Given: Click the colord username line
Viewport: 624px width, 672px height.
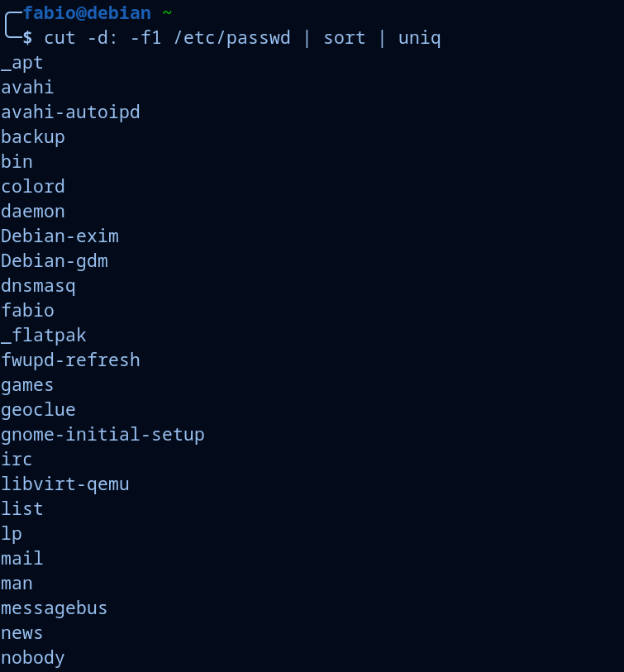Looking at the screenshot, I should point(33,186).
